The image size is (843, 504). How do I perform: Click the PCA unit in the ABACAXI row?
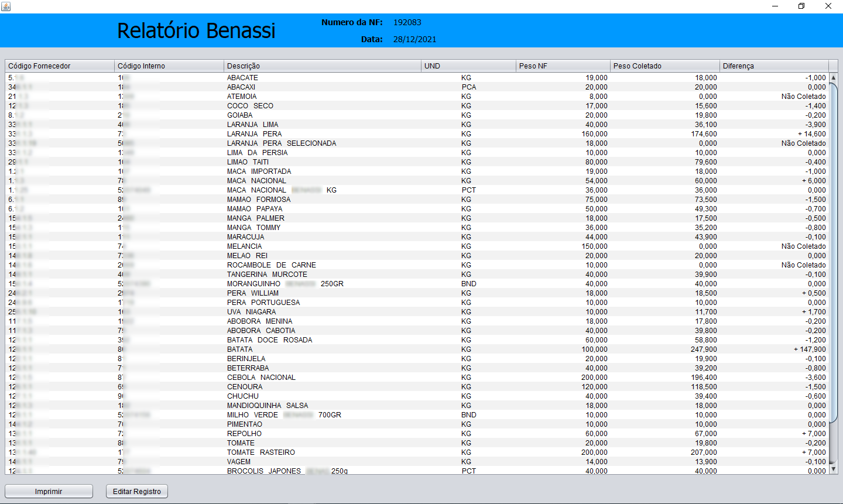coord(469,87)
